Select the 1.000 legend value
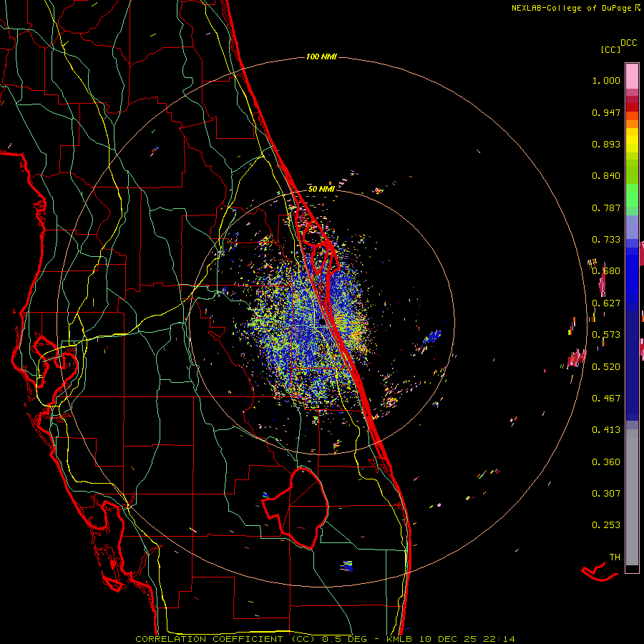Viewport: 644px width, 644px height. click(x=606, y=80)
